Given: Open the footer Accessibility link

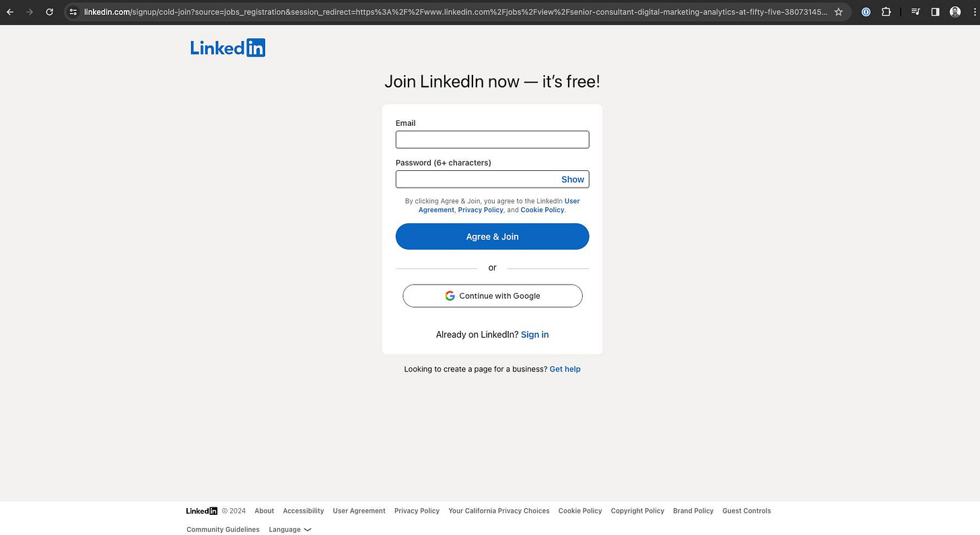Looking at the screenshot, I should [304, 511].
